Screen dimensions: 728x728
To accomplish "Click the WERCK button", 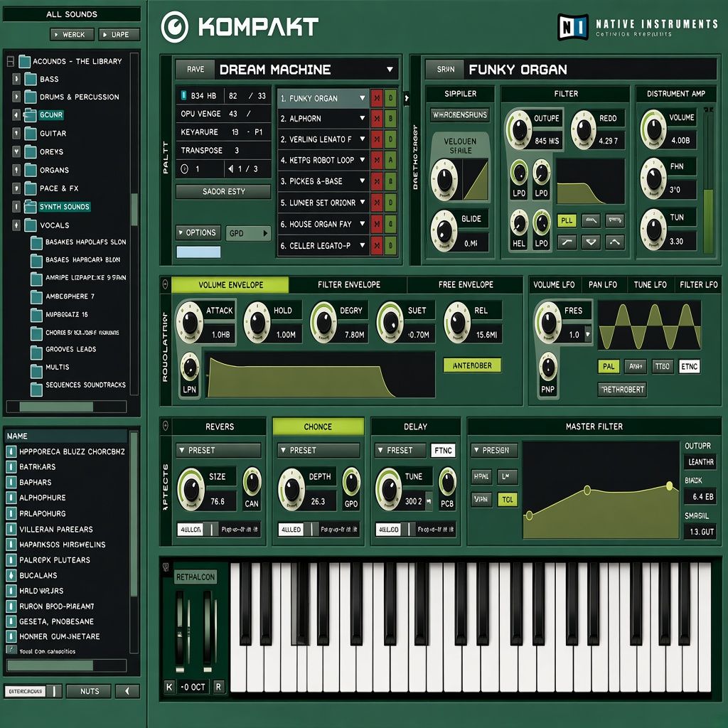I will click(72, 34).
